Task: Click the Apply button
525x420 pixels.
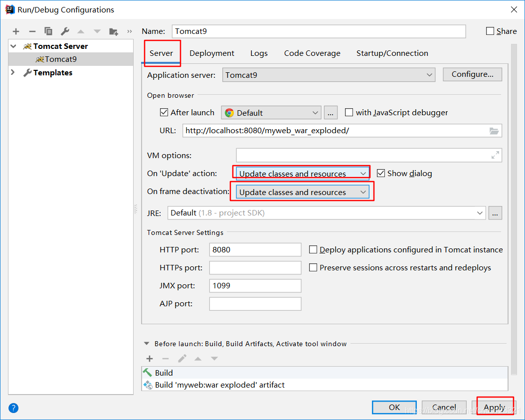Action: coord(494,407)
